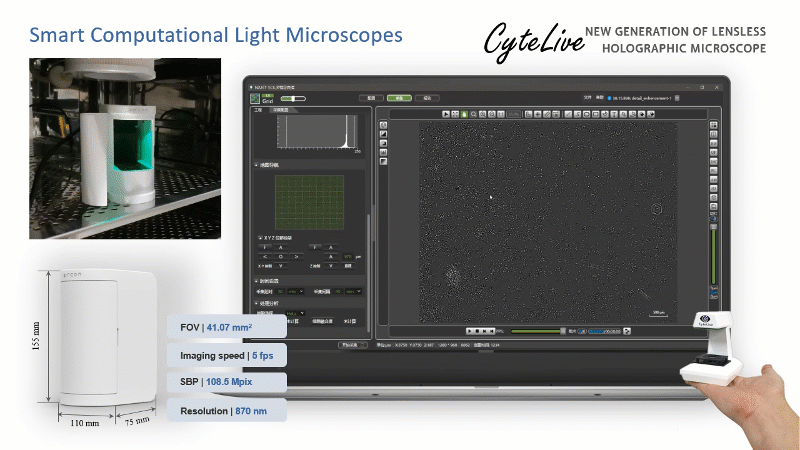This screenshot has height=450, width=800.
Task: Select the green hand pan tool
Action: (464, 114)
